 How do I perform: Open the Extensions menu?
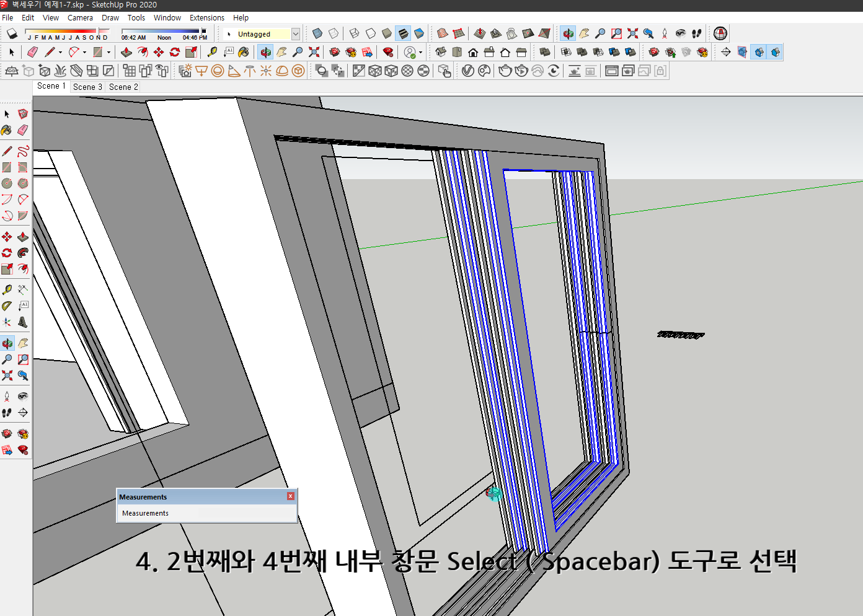207,17
